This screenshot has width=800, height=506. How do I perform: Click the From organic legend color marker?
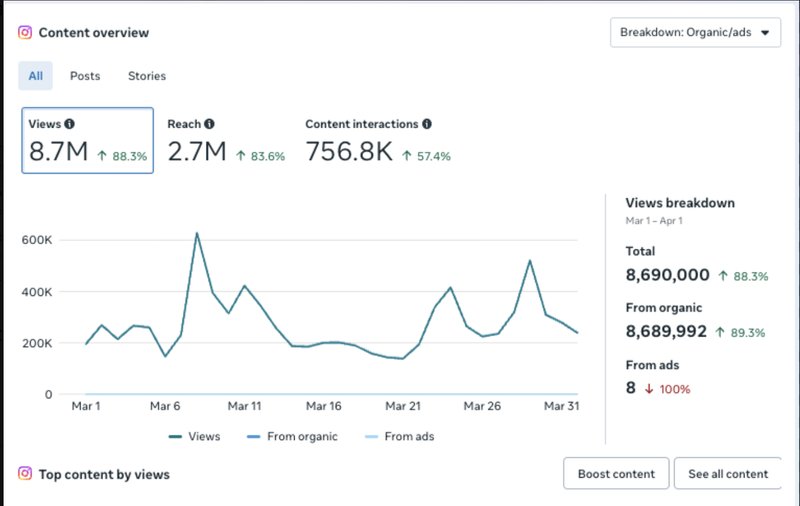[254, 437]
